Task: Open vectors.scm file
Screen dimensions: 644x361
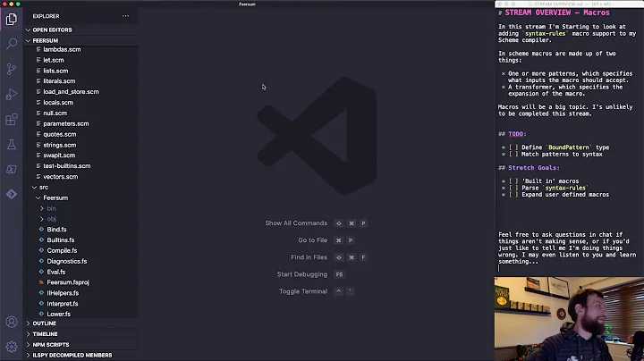Action: [x=61, y=176]
